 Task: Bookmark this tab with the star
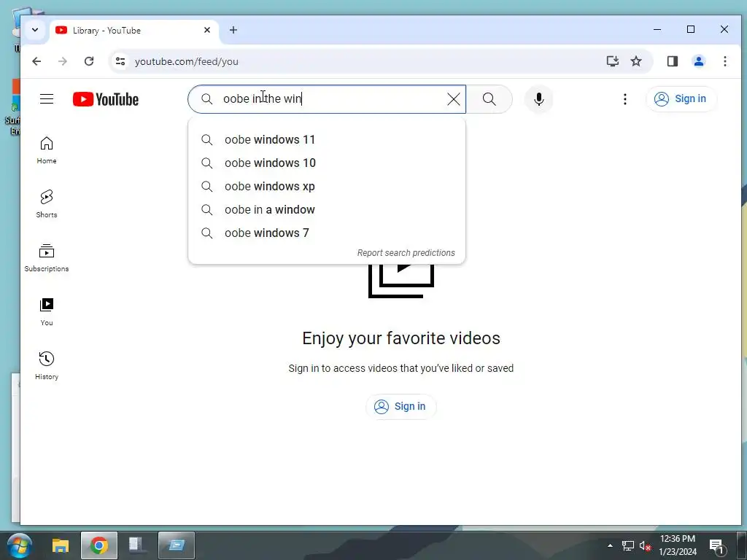tap(636, 61)
